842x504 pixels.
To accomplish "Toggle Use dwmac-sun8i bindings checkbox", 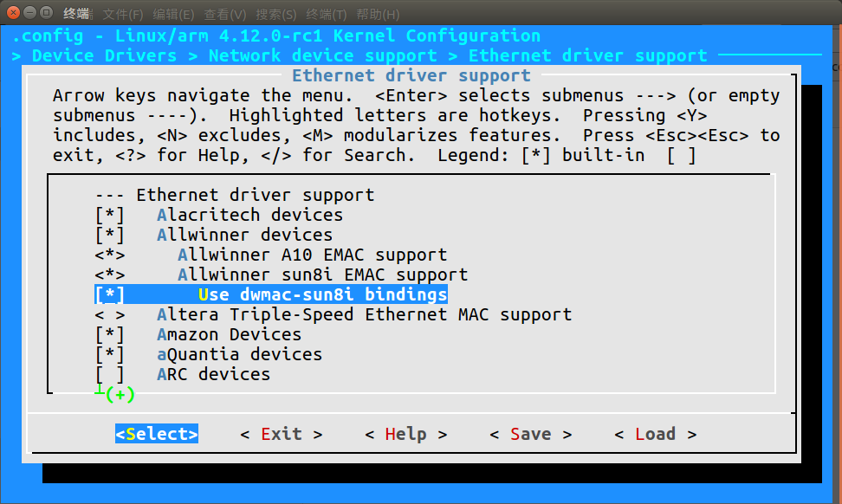I will tap(109, 294).
